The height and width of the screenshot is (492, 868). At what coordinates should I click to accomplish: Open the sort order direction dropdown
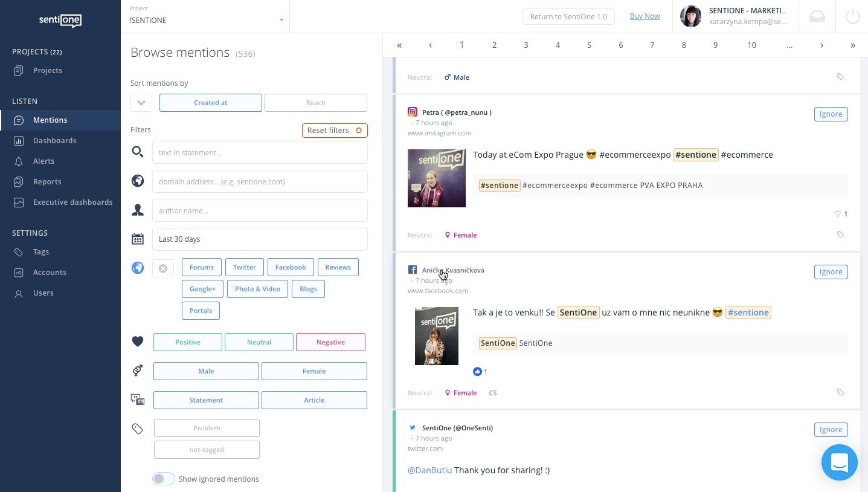pyautogui.click(x=141, y=103)
